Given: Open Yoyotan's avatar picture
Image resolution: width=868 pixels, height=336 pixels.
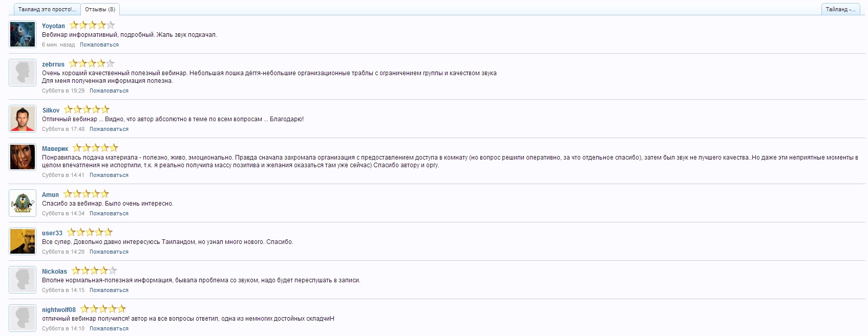Looking at the screenshot, I should pos(23,35).
